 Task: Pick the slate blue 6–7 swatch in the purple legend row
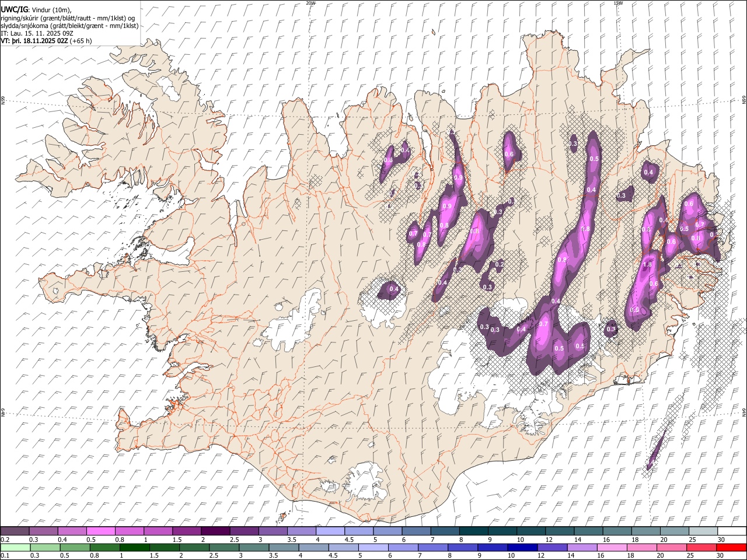point(416,531)
